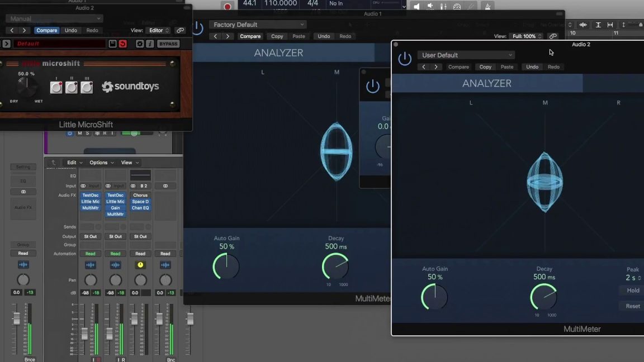
Task: Click the info icon in the MicroShift header
Action: click(x=150, y=44)
